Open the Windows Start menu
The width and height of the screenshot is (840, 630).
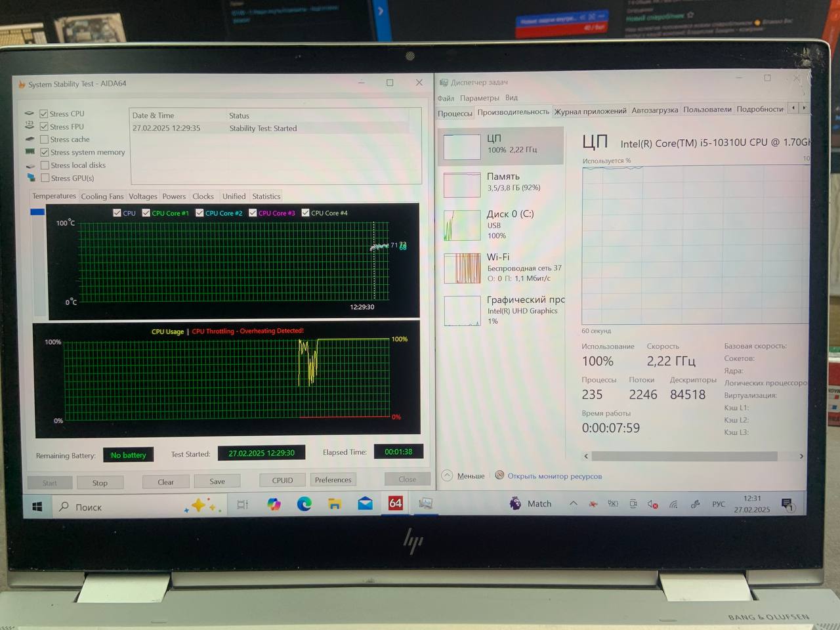[37, 507]
